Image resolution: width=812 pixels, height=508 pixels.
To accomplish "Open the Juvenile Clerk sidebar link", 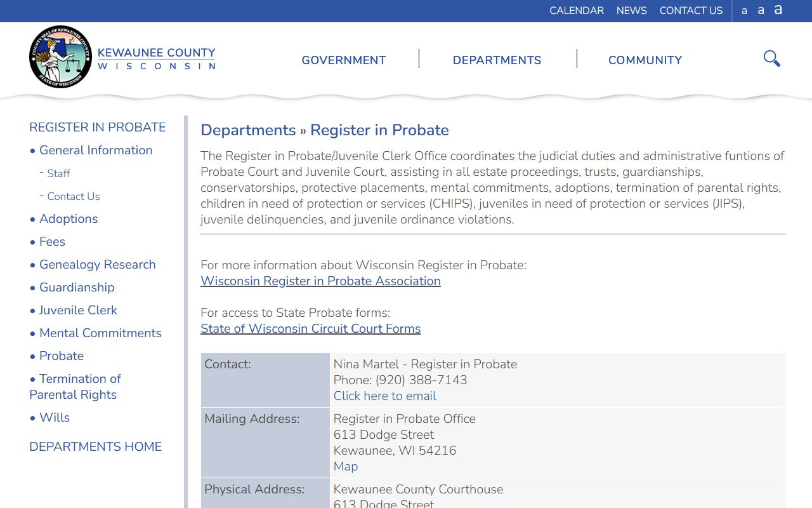I will (78, 311).
